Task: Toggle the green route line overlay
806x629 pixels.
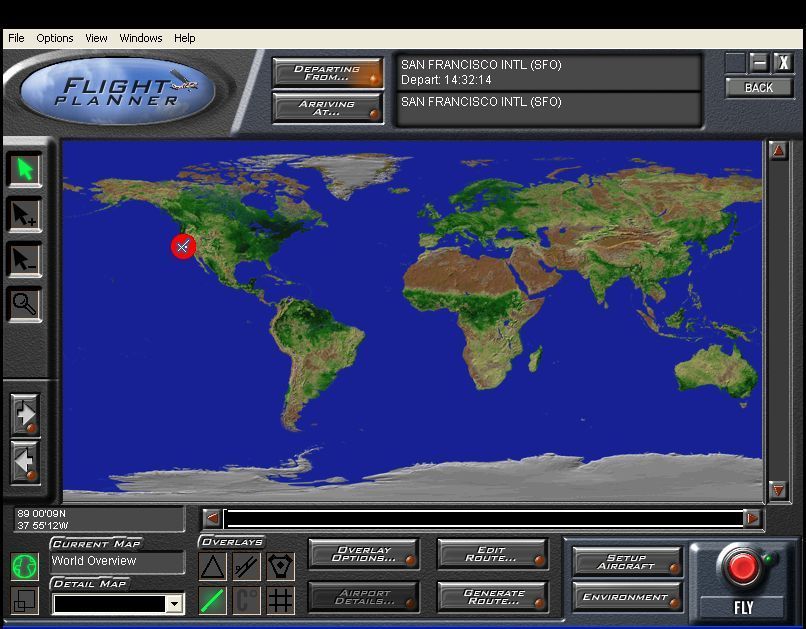Action: click(x=212, y=600)
